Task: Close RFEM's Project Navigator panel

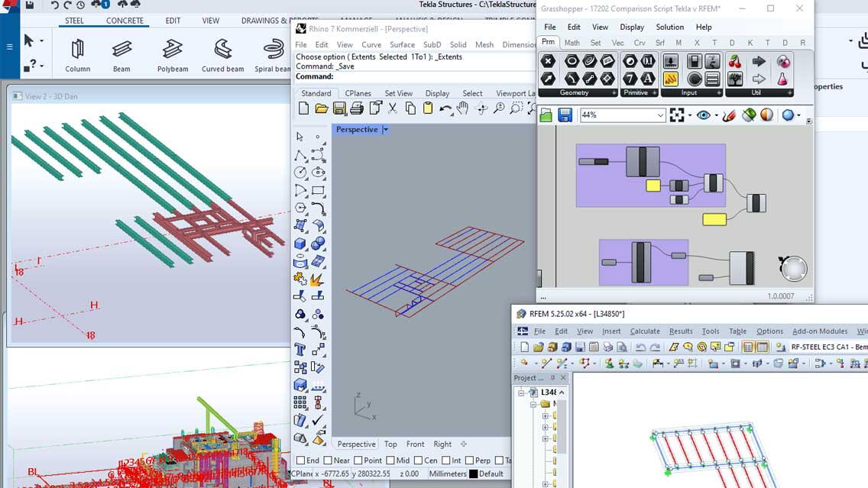Action: point(563,378)
